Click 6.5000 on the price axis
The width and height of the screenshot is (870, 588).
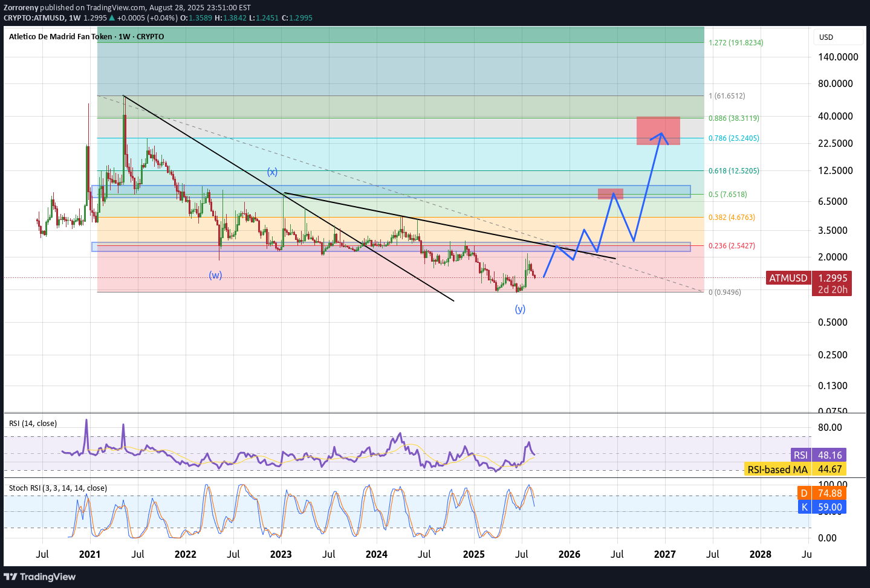833,201
